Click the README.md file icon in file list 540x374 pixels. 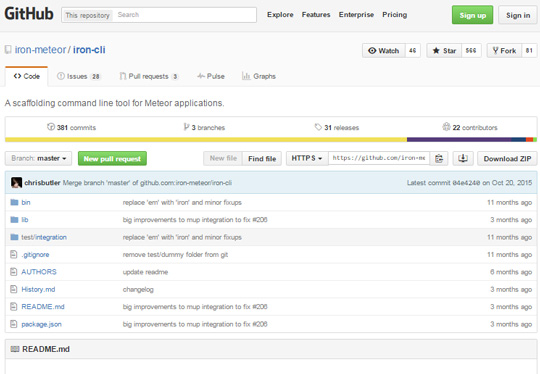click(x=14, y=307)
